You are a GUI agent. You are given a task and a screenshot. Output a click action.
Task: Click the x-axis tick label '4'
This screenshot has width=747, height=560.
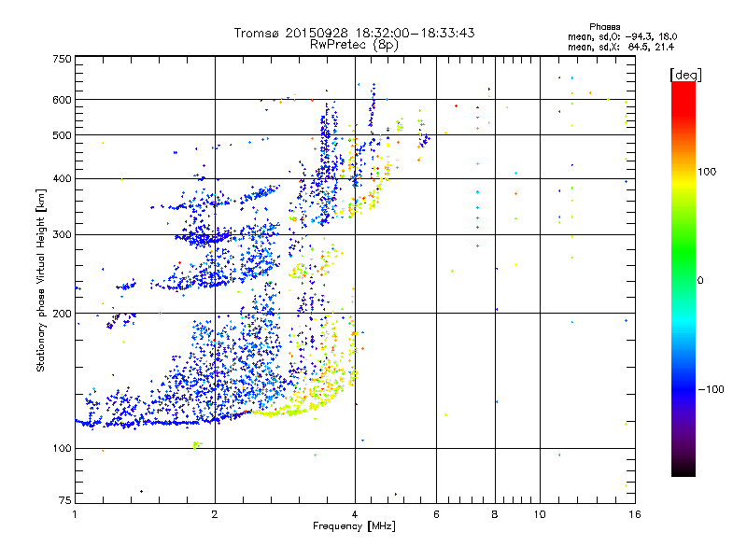tap(355, 514)
